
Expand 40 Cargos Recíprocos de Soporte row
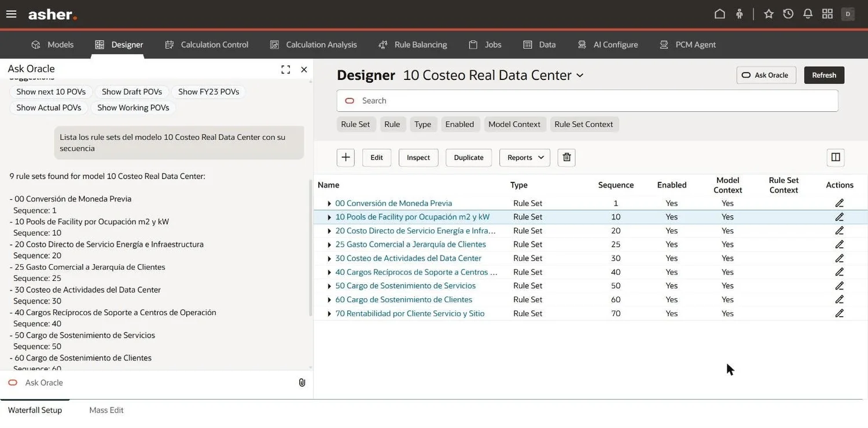(329, 272)
